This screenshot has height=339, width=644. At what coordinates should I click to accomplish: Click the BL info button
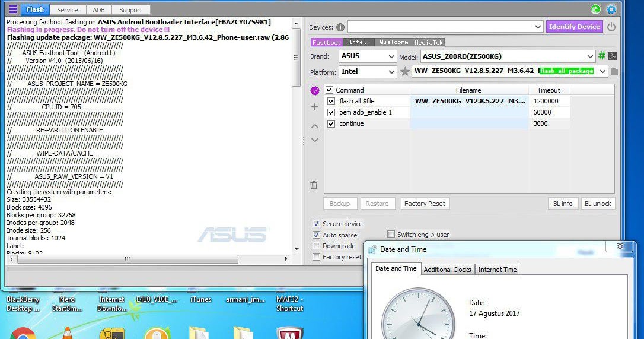click(563, 204)
